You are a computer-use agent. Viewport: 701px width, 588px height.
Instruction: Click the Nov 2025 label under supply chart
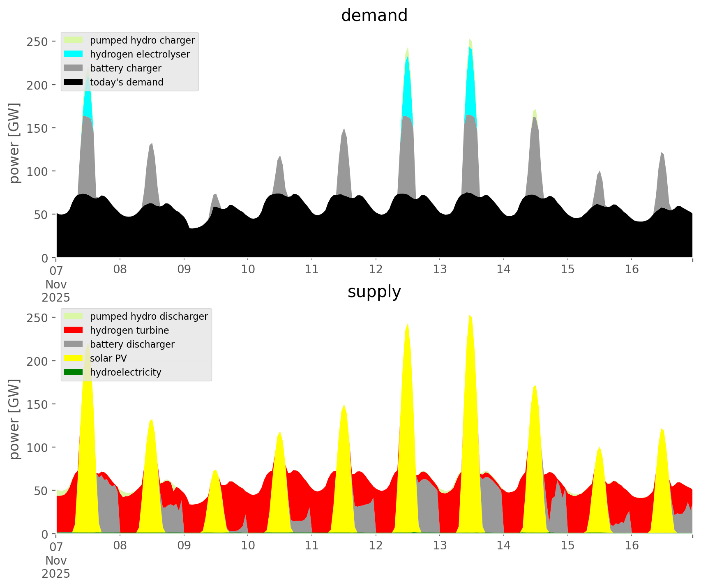click(x=56, y=567)
